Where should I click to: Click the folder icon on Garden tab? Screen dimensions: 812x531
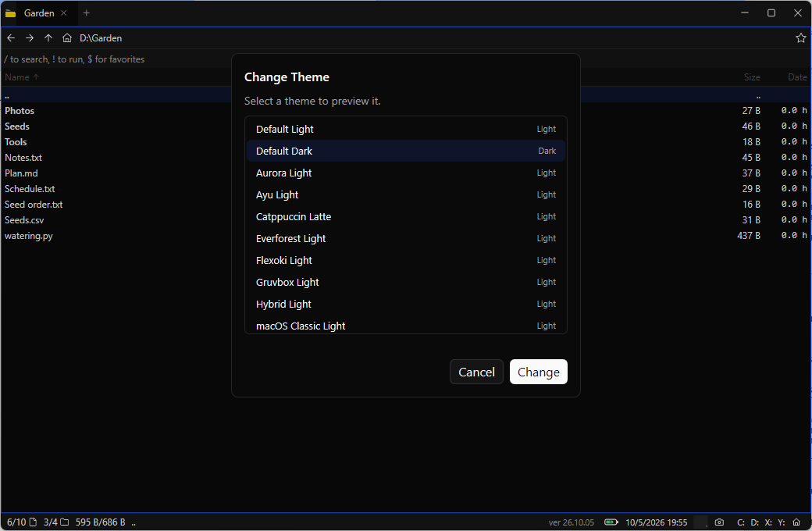(10, 13)
